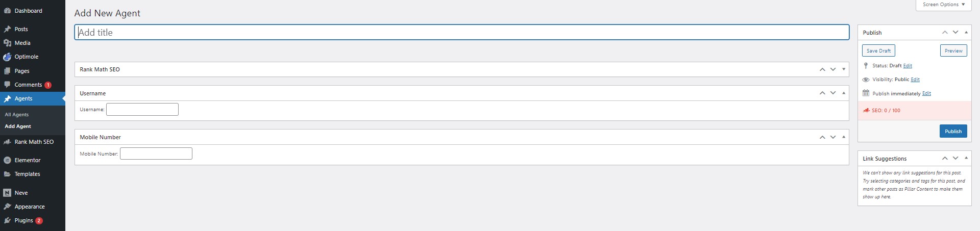Image resolution: width=980 pixels, height=231 pixels.
Task: Expand the Rank Math SEO metabox
Action: click(844, 69)
